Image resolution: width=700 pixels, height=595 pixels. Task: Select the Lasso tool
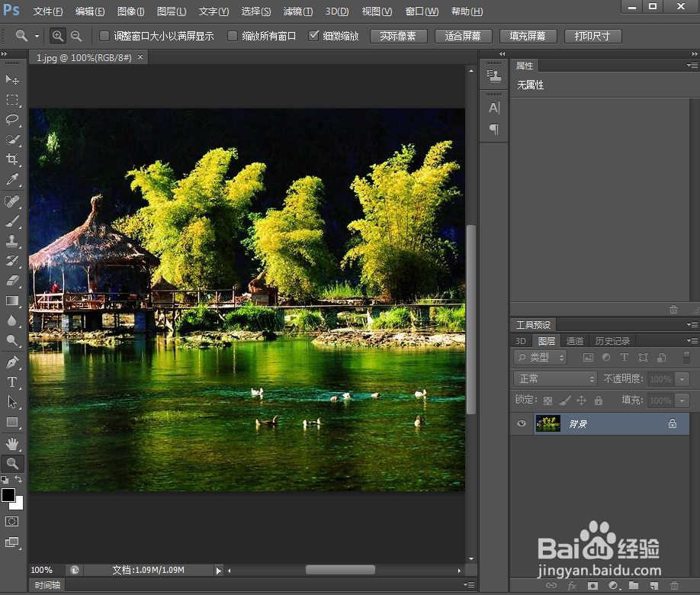[x=12, y=119]
